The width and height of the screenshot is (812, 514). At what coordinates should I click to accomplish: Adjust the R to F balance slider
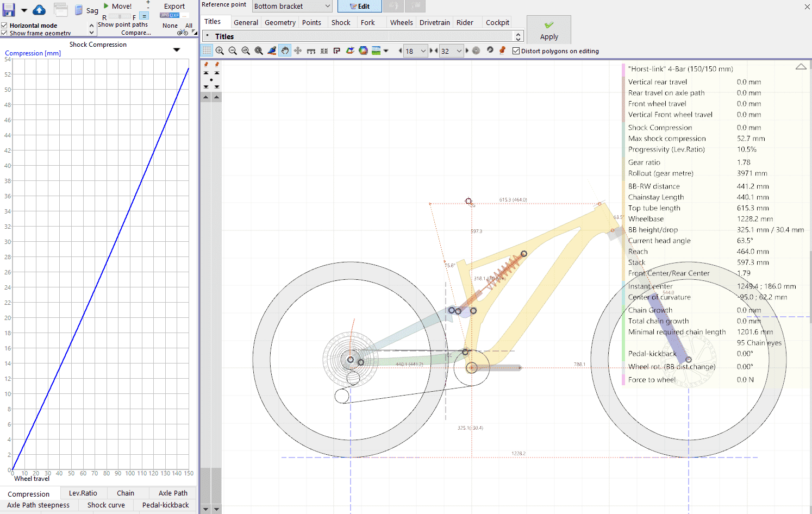120,17
